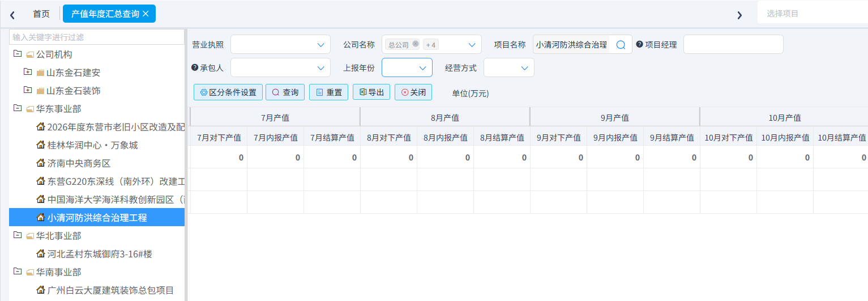Collapse the 华南事业部 node
This screenshot has height=301, width=868.
pos(17,272)
